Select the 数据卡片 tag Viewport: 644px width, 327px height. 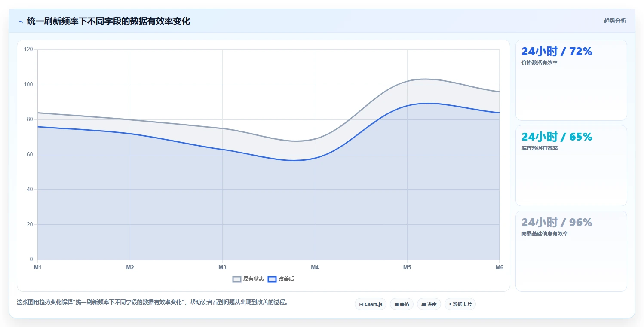(460, 304)
